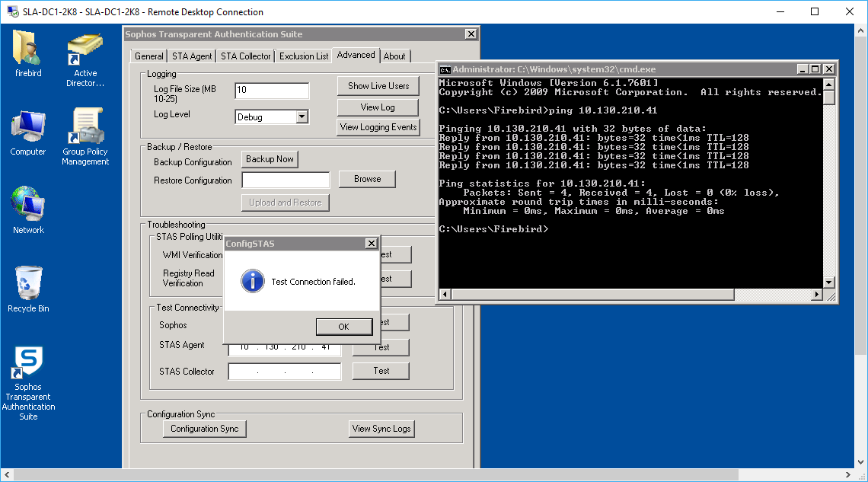The width and height of the screenshot is (868, 482).
Task: Click Show Live Users button
Action: click(378, 86)
